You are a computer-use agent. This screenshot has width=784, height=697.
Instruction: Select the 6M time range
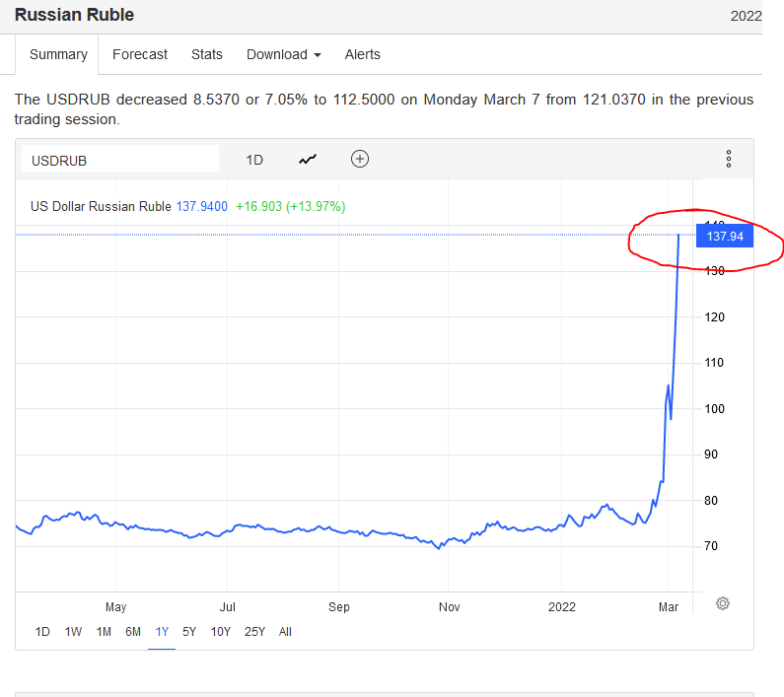[x=133, y=632]
